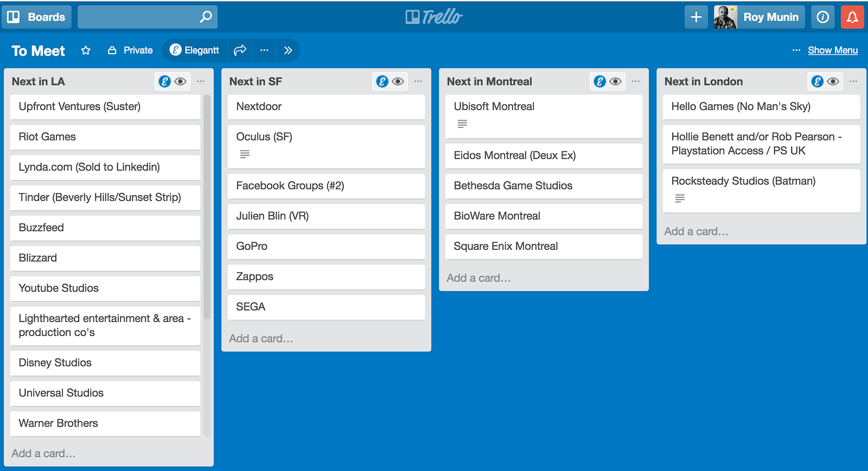Add a card to Next in SF
Image resolution: width=868 pixels, height=471 pixels.
tap(261, 339)
